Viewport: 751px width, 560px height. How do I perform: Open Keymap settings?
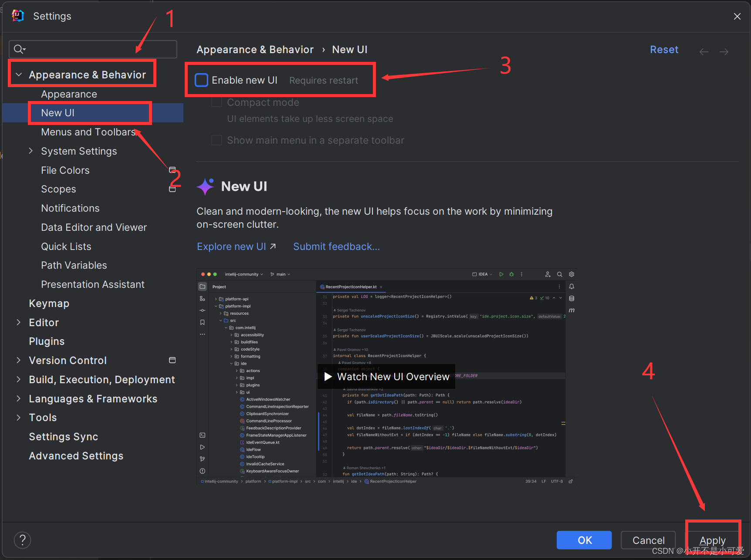point(49,304)
